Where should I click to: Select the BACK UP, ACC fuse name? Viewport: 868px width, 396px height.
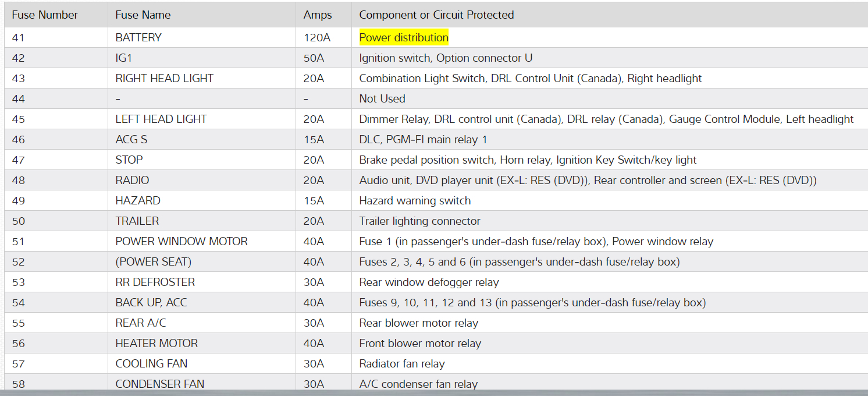(151, 303)
